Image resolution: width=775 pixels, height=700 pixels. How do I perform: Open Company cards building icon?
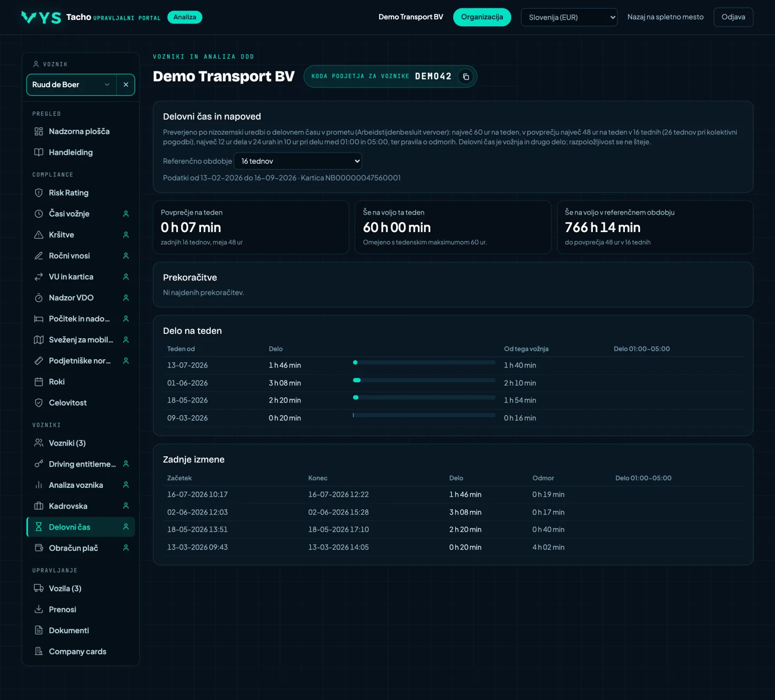click(39, 652)
